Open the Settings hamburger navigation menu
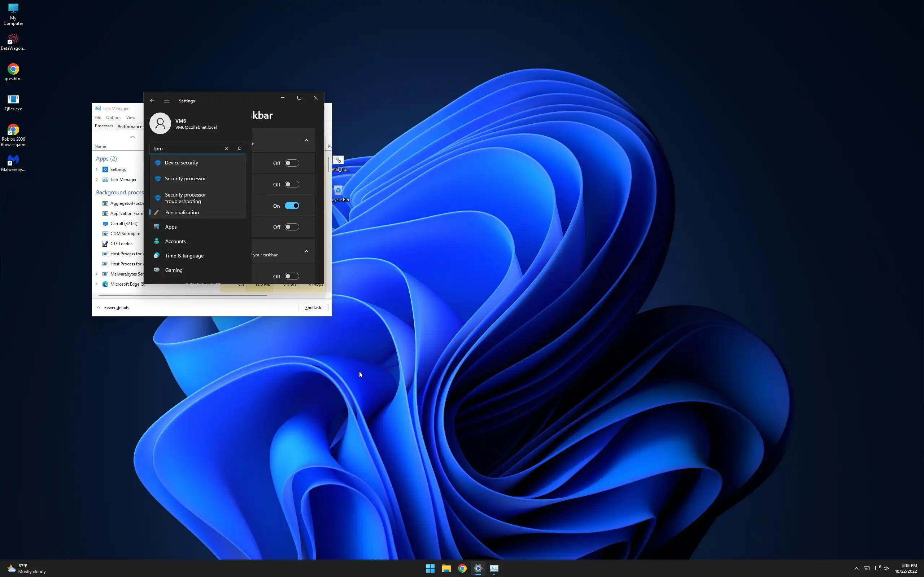The height and width of the screenshot is (577, 924). 166,101
